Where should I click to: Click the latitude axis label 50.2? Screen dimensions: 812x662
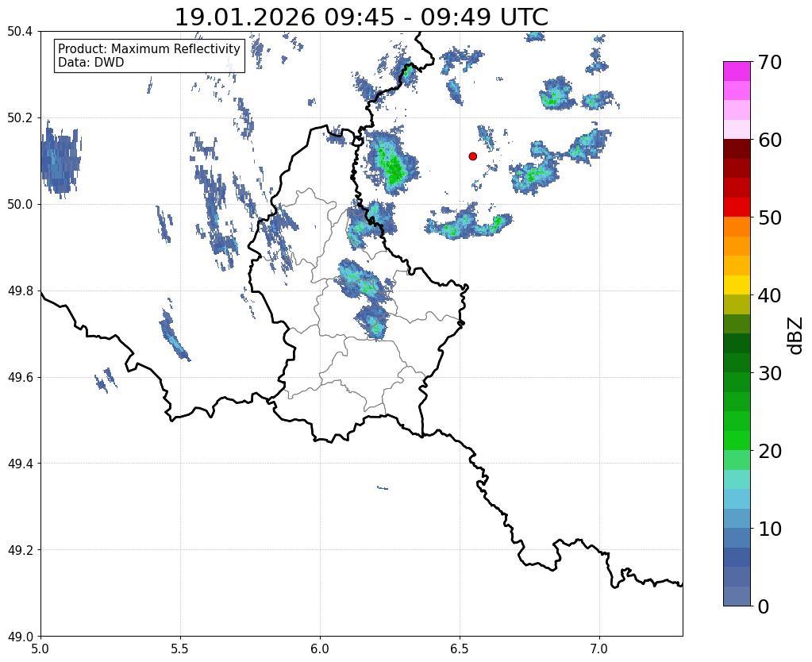point(20,117)
